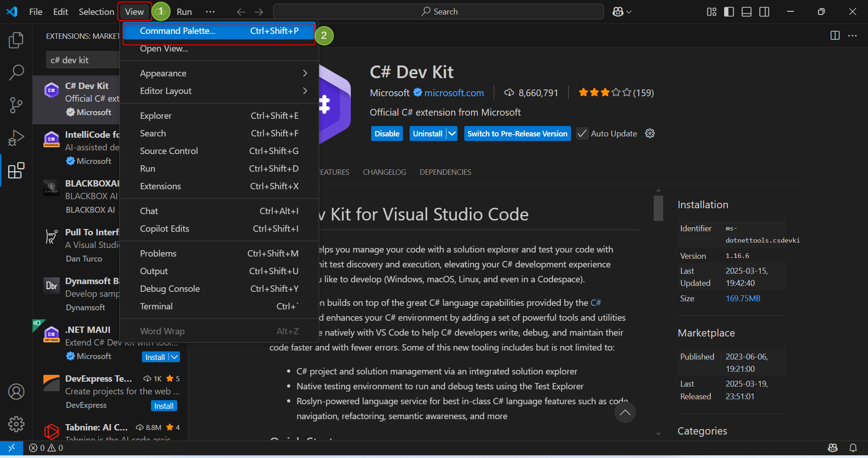Open the File menu
This screenshot has width=868, height=458.
click(x=36, y=12)
